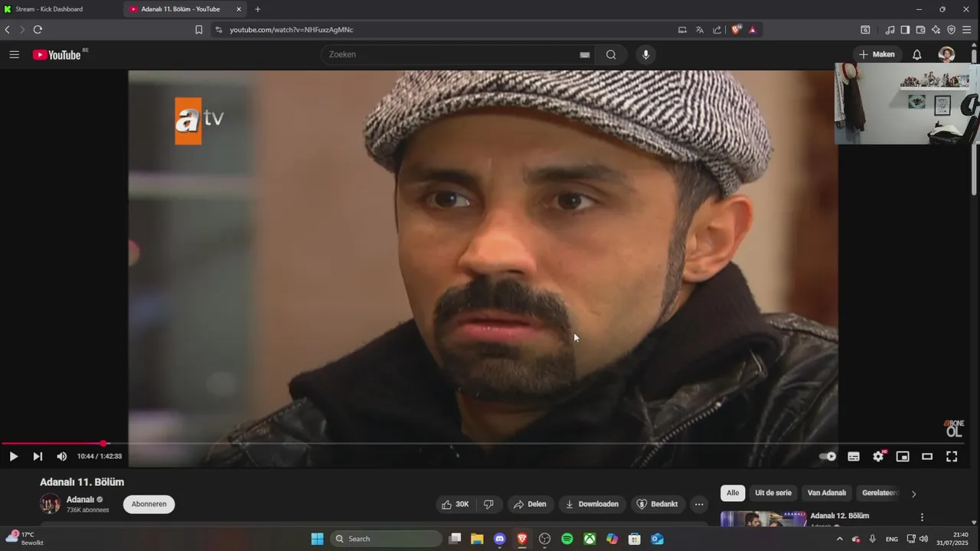Like the video with 30K likes
980x551 pixels.
coord(456,504)
